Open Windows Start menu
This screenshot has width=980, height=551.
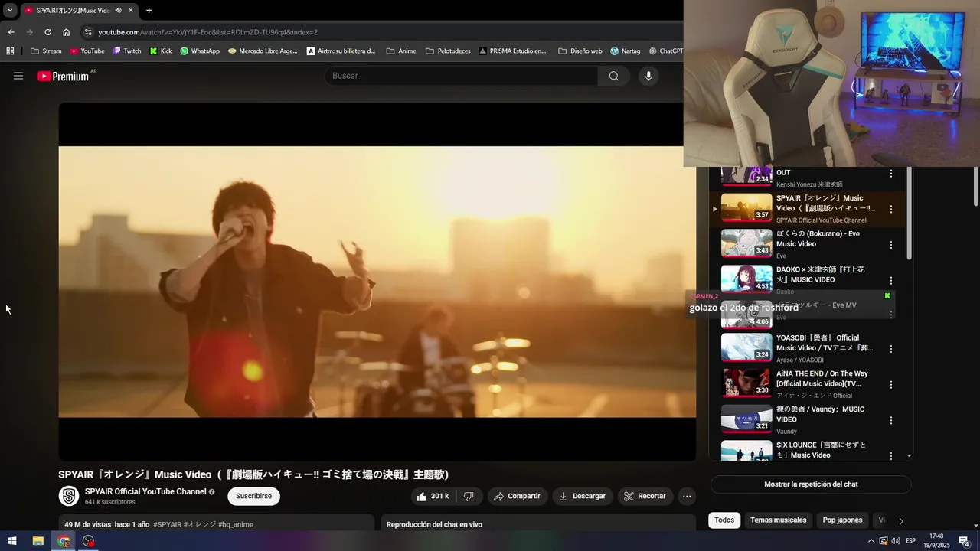(12, 541)
